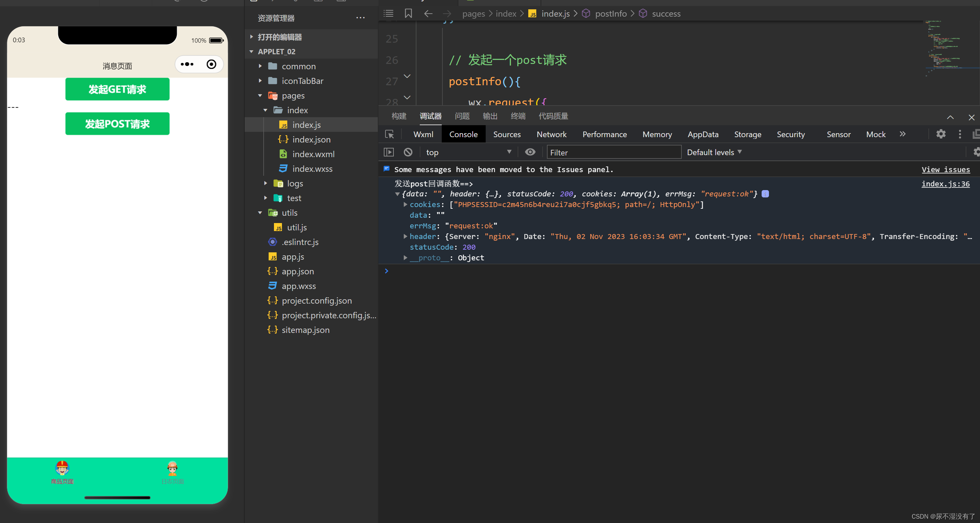Image resolution: width=980 pixels, height=523 pixels.
Task: Click the 发起POST请求 button
Action: pos(117,124)
